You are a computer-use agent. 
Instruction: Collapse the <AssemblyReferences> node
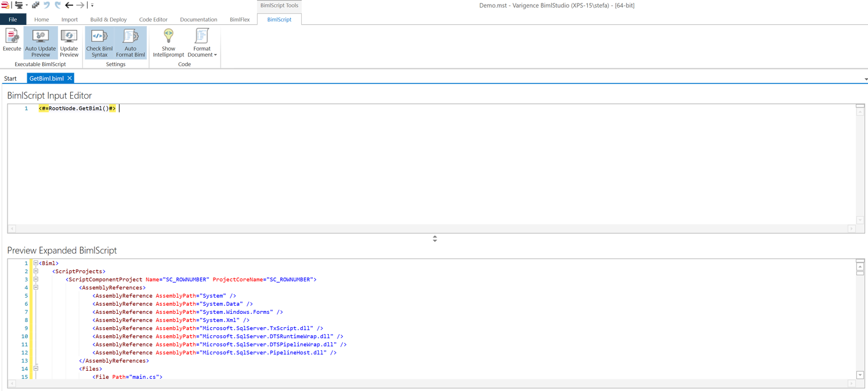35,288
